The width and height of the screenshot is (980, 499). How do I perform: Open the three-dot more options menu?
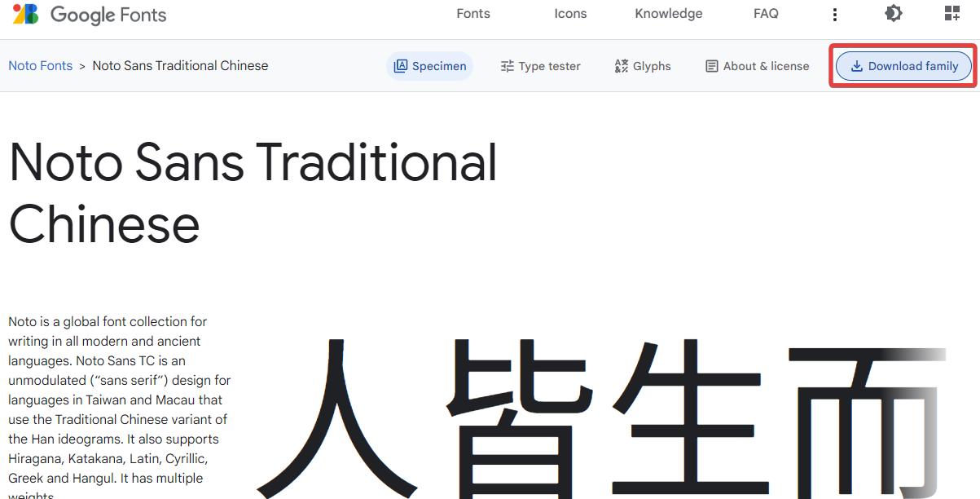[835, 15]
